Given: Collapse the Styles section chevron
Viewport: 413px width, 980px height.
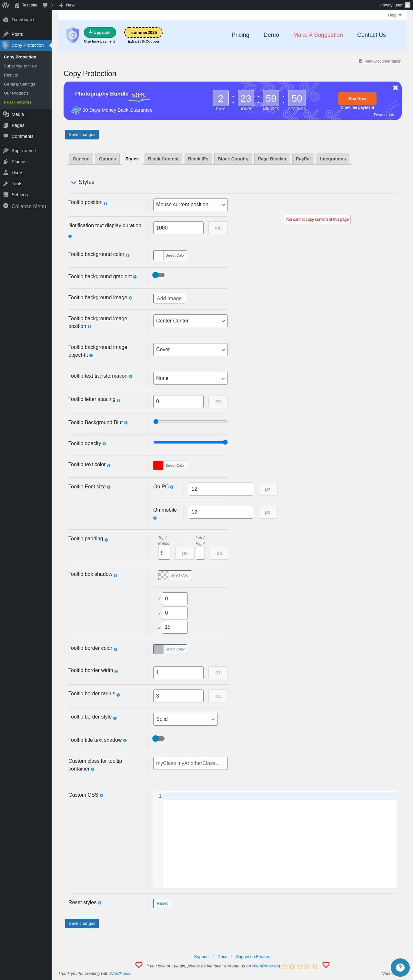Looking at the screenshot, I should (74, 183).
